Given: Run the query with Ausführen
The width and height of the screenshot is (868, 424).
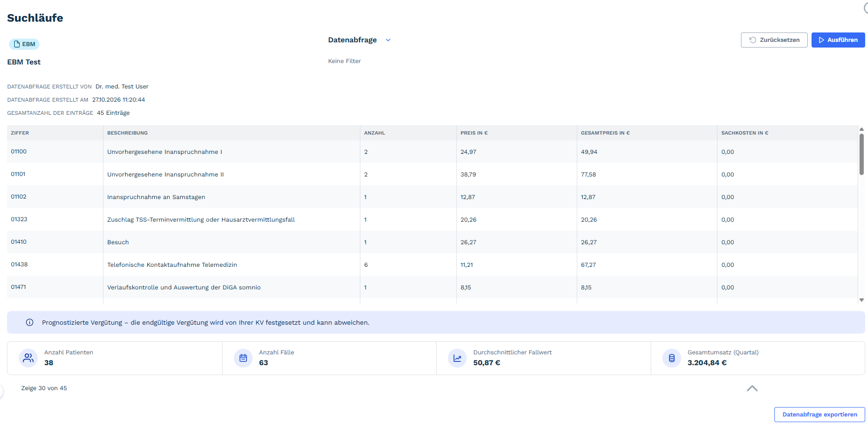Looking at the screenshot, I should pos(838,40).
